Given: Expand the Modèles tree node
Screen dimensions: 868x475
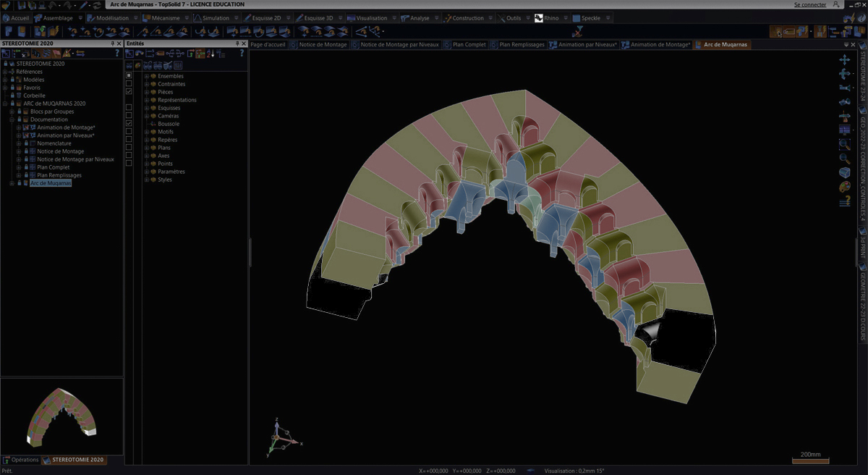Looking at the screenshot, I should click(5, 80).
